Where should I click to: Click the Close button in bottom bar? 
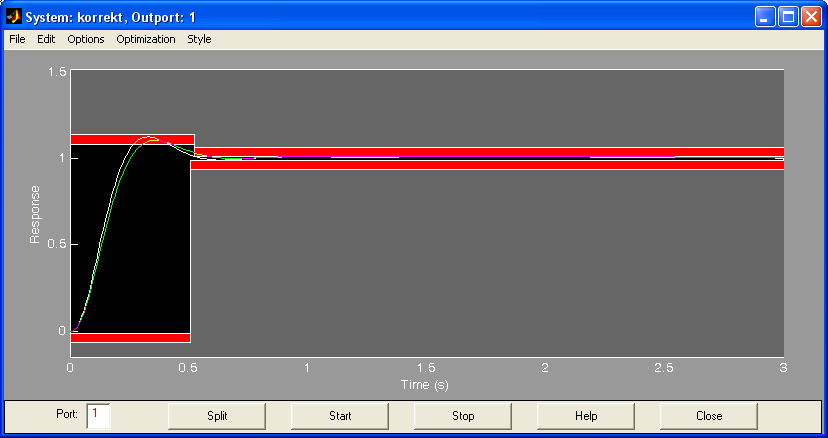coord(709,416)
